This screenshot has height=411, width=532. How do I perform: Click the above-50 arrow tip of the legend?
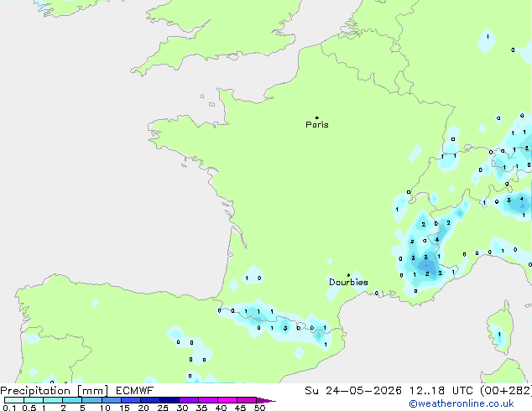pos(266,400)
